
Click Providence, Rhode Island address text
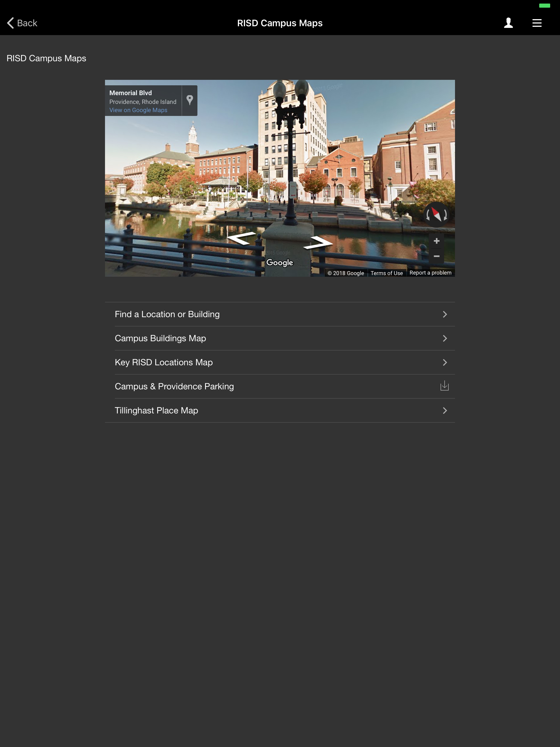[x=142, y=102]
